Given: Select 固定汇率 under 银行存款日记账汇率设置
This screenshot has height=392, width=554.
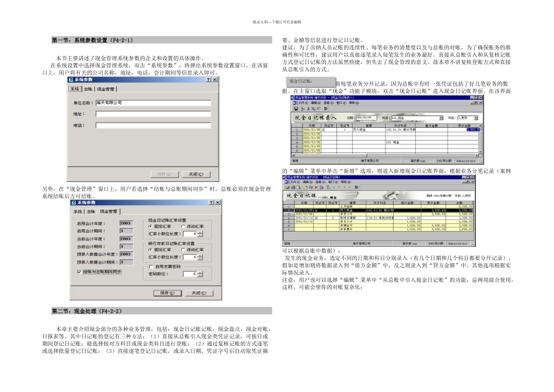Looking at the screenshot, I should (150, 250).
